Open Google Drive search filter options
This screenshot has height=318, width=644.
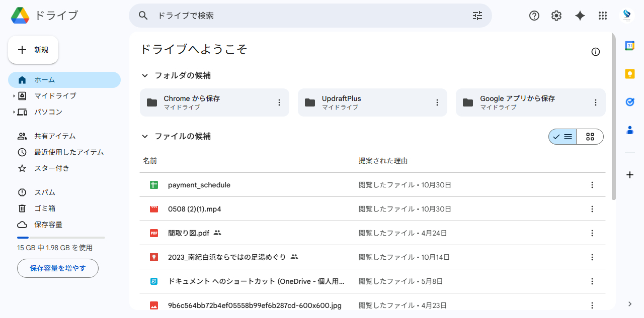pyautogui.click(x=477, y=16)
